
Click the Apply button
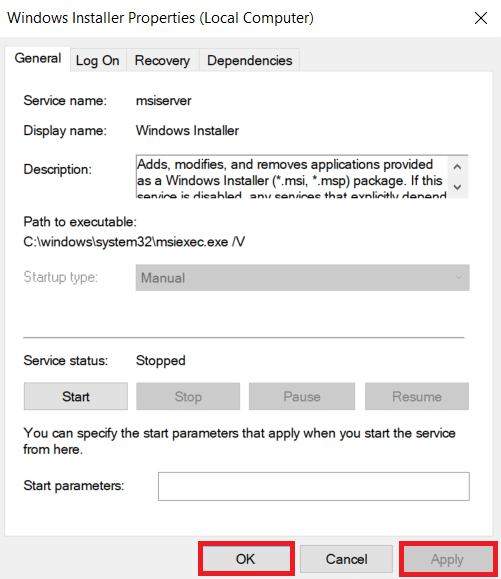click(447, 559)
